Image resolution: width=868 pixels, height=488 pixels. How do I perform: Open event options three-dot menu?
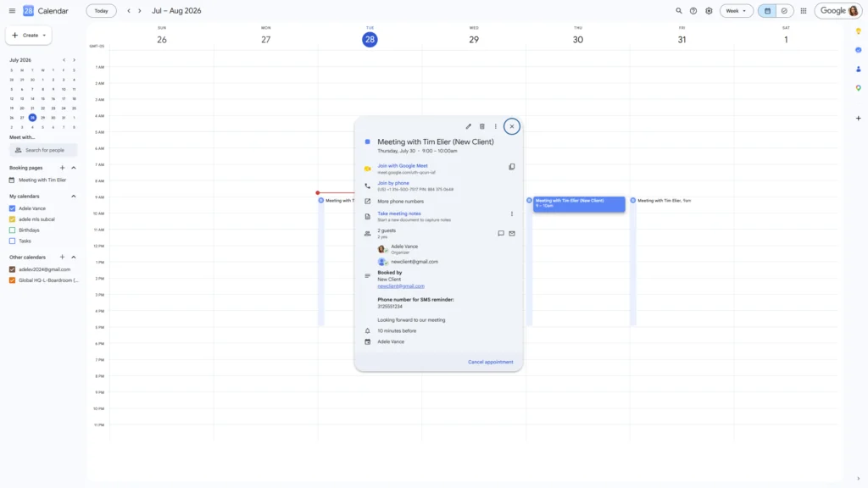coord(495,126)
